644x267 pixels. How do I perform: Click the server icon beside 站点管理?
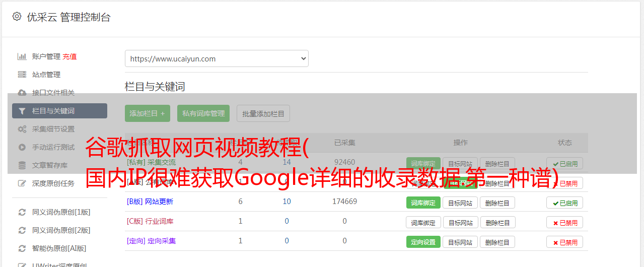[22, 75]
